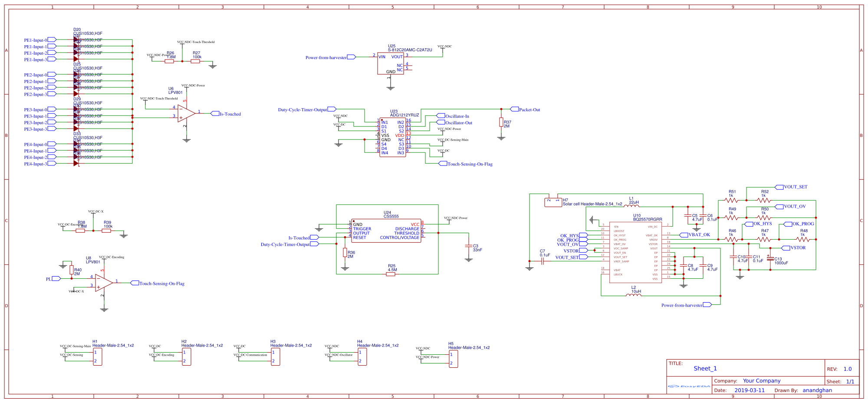Select inductor L2 10uH
The image size is (868, 403).
click(x=634, y=295)
